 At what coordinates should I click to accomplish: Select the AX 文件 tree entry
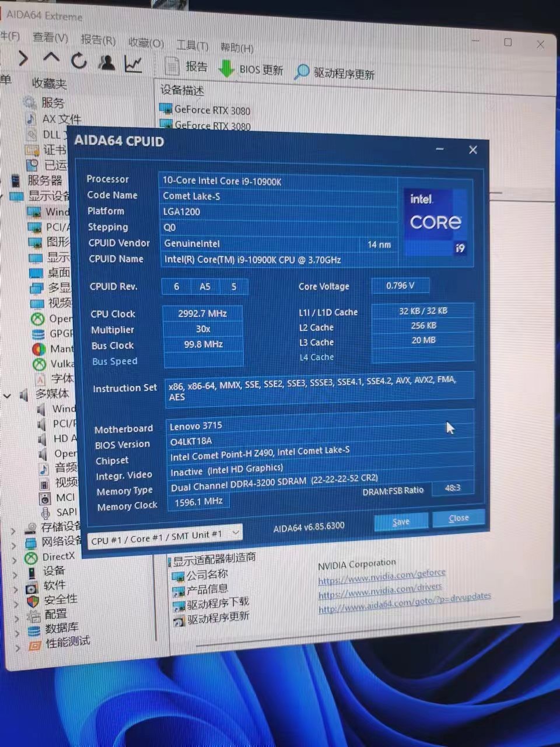[x=62, y=118]
